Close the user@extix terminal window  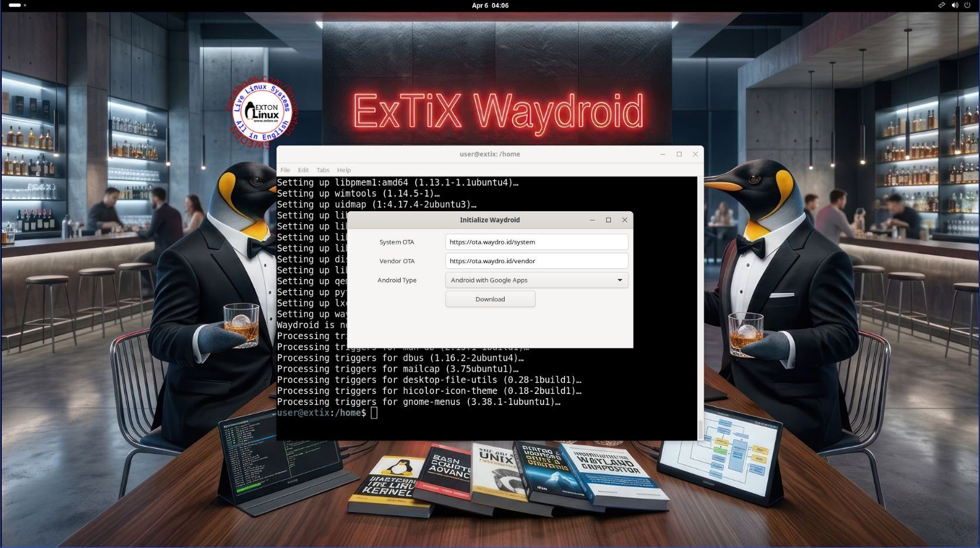click(x=696, y=154)
